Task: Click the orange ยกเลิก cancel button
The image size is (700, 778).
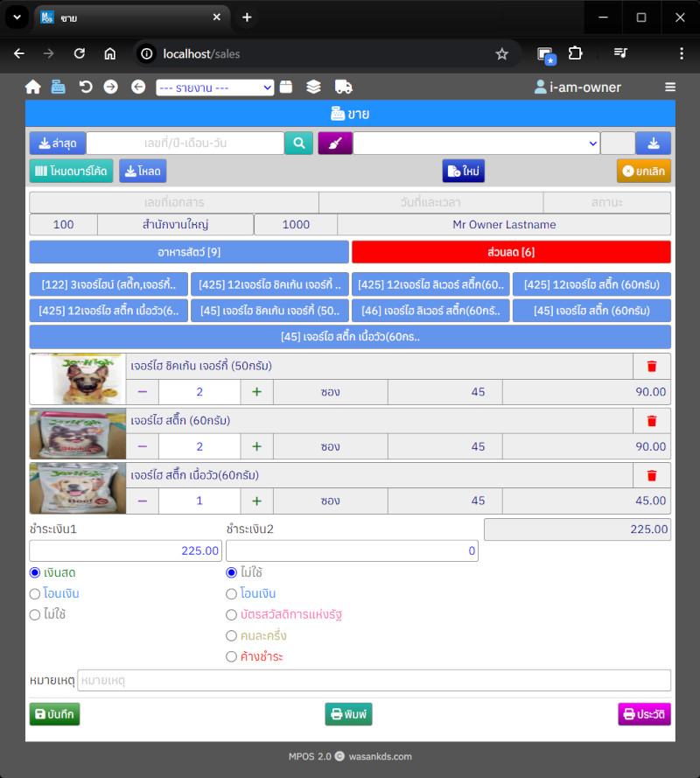Action: click(643, 172)
